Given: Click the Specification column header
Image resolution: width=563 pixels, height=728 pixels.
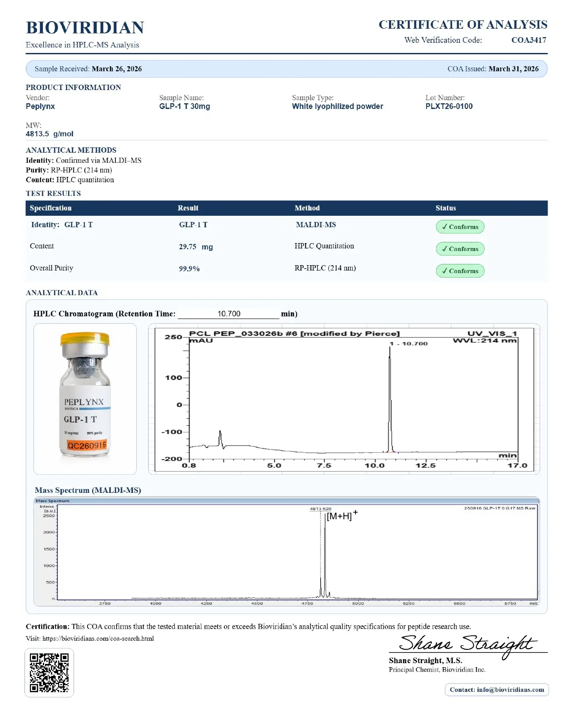Looking at the screenshot, I should click(x=51, y=208).
